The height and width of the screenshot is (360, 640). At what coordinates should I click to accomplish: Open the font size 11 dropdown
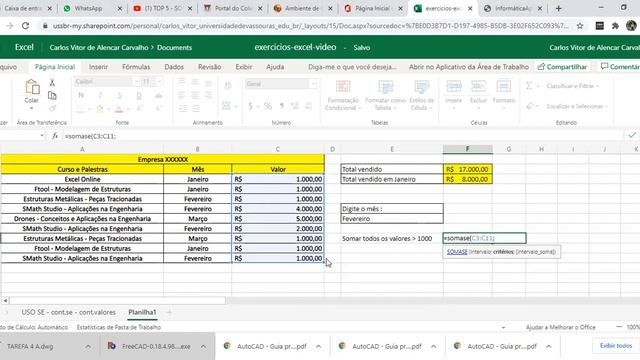click(x=159, y=82)
